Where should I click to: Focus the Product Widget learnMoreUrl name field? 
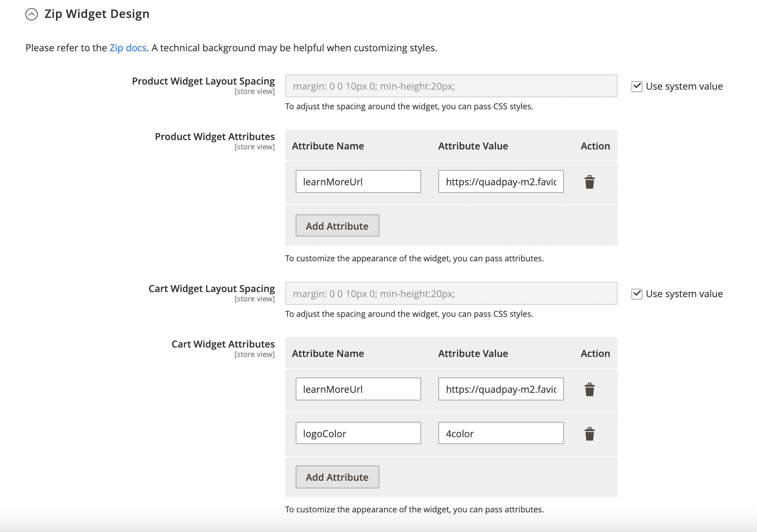[358, 182]
